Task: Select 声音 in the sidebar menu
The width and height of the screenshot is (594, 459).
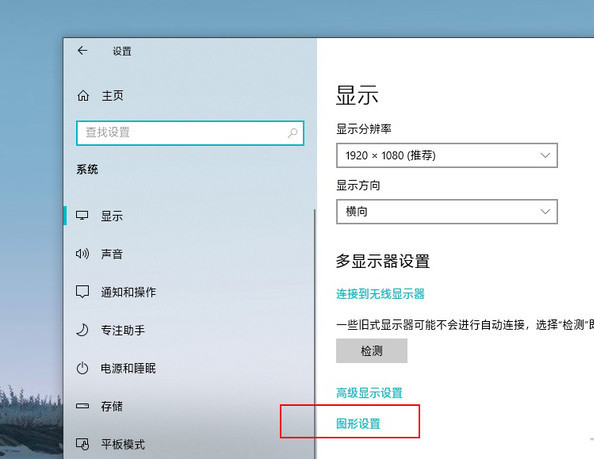Action: click(112, 254)
